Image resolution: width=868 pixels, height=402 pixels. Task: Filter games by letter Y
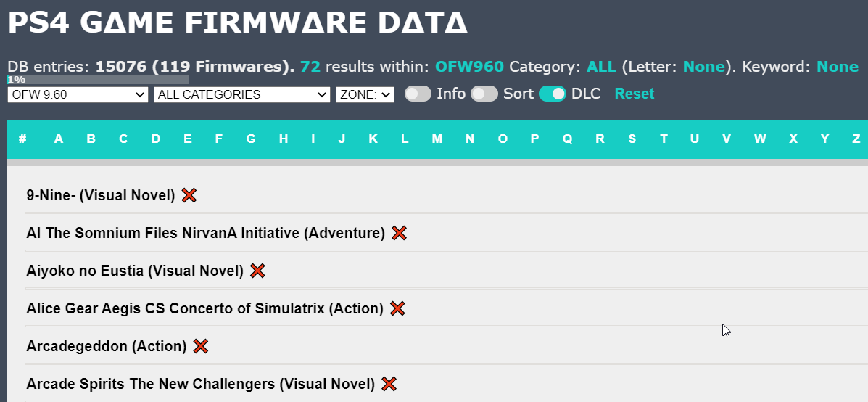point(824,139)
